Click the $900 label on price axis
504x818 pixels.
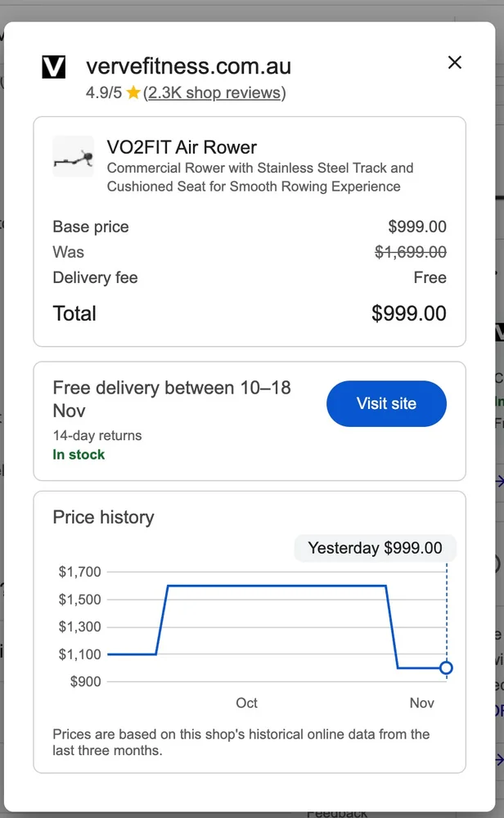[x=85, y=681]
